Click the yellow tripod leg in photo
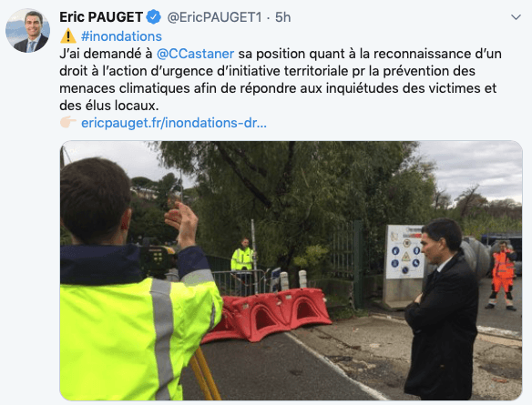 (205, 374)
